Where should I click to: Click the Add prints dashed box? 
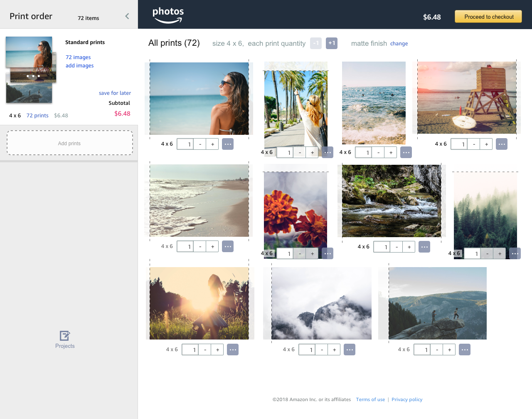69,143
